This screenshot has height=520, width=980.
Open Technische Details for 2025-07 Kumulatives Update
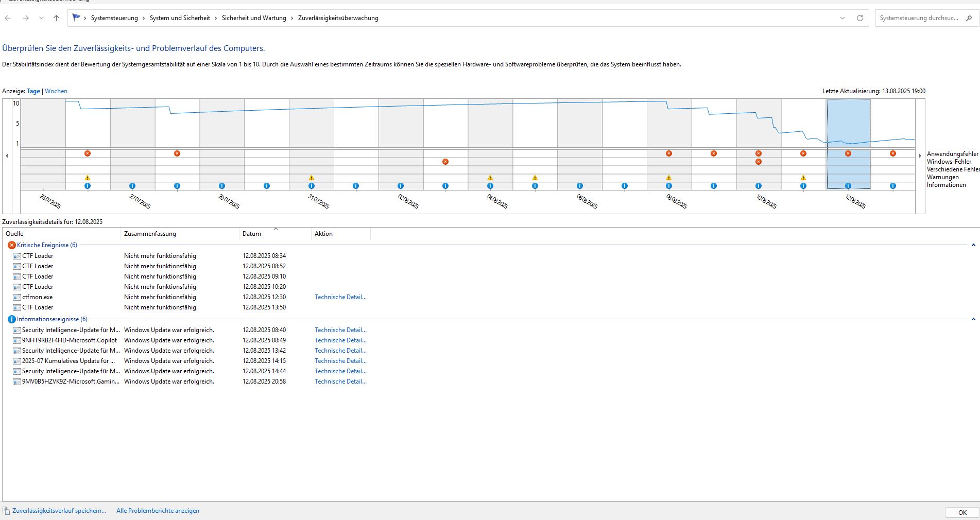tap(341, 361)
